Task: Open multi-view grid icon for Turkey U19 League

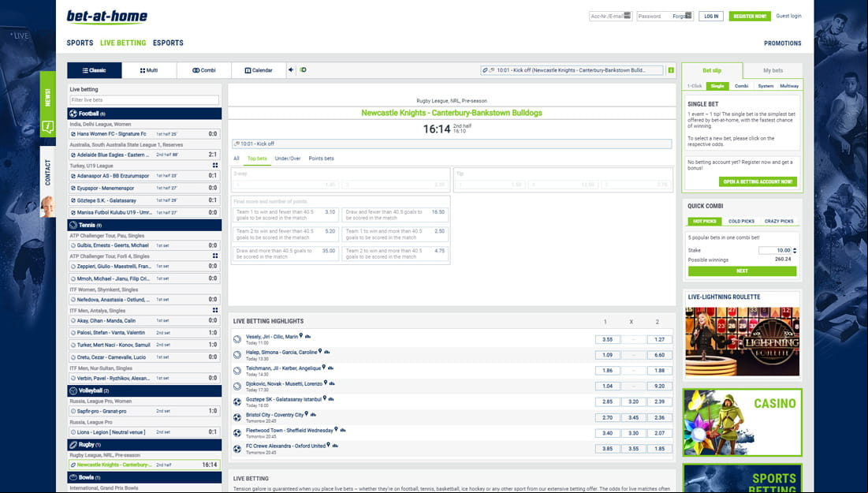Action: pyautogui.click(x=215, y=166)
